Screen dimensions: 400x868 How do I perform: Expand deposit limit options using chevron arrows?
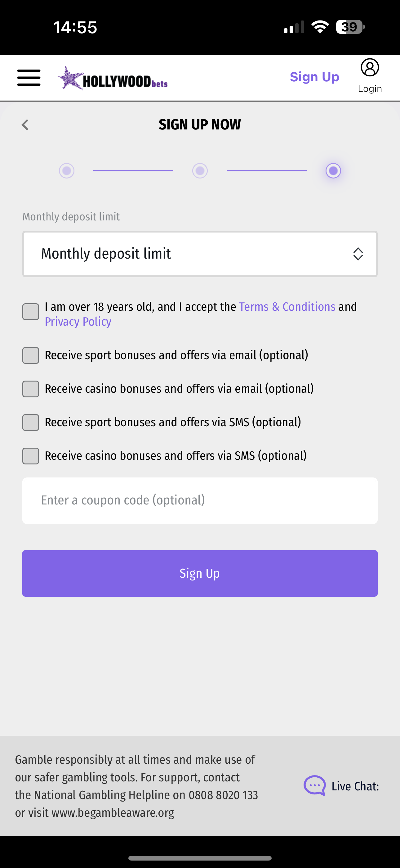(x=358, y=254)
